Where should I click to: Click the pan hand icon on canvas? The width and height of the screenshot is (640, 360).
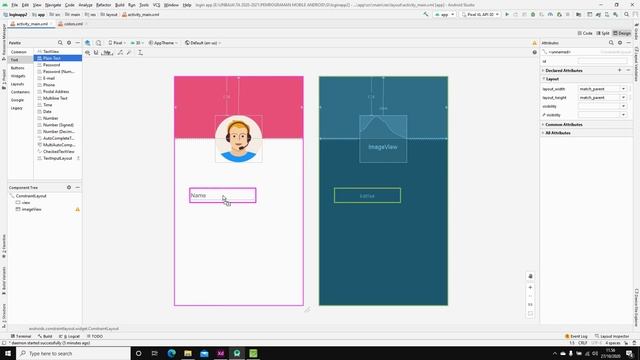530,276
